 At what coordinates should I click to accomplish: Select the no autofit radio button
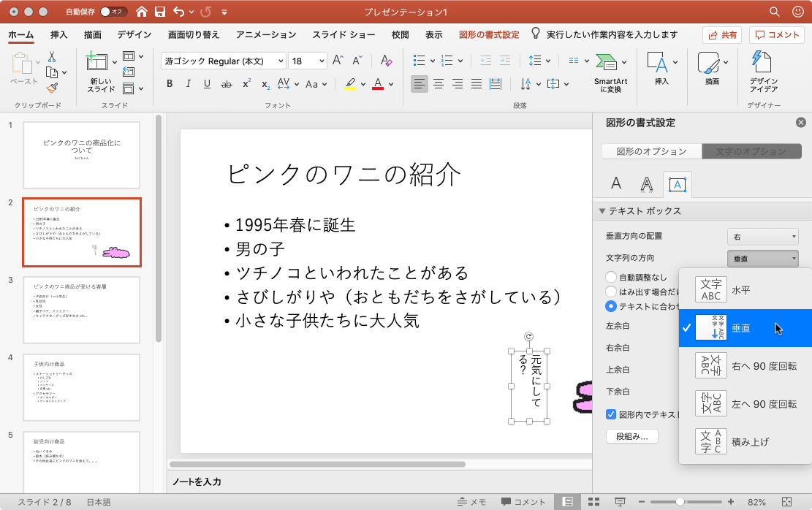[x=611, y=277]
